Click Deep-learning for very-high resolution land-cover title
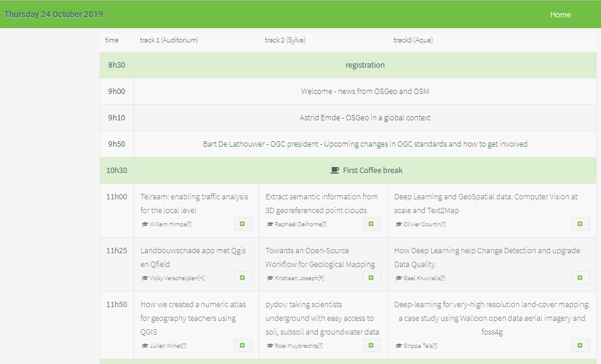The width and height of the screenshot is (601, 364). (492, 318)
